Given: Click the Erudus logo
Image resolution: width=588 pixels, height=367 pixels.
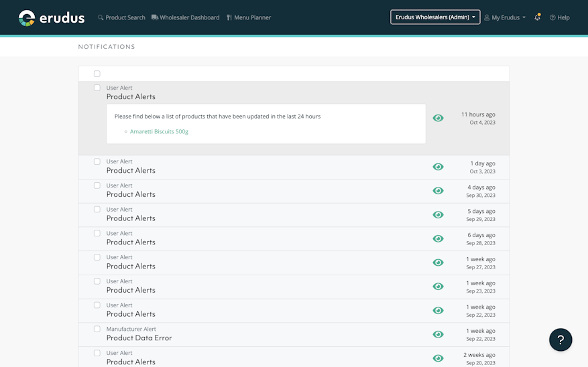Looking at the screenshot, I should point(52,17).
